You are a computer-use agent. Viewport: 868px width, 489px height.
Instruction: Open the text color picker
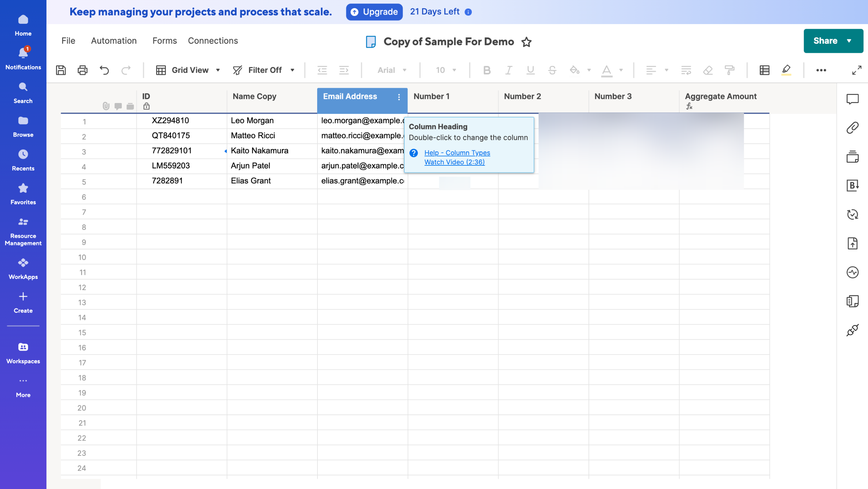(x=606, y=70)
